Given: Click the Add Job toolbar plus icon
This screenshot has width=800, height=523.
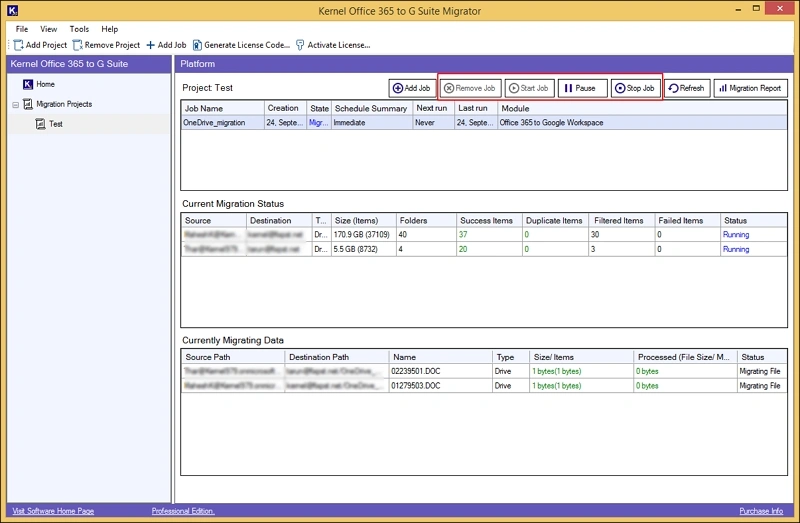Looking at the screenshot, I should pyautogui.click(x=150, y=45).
